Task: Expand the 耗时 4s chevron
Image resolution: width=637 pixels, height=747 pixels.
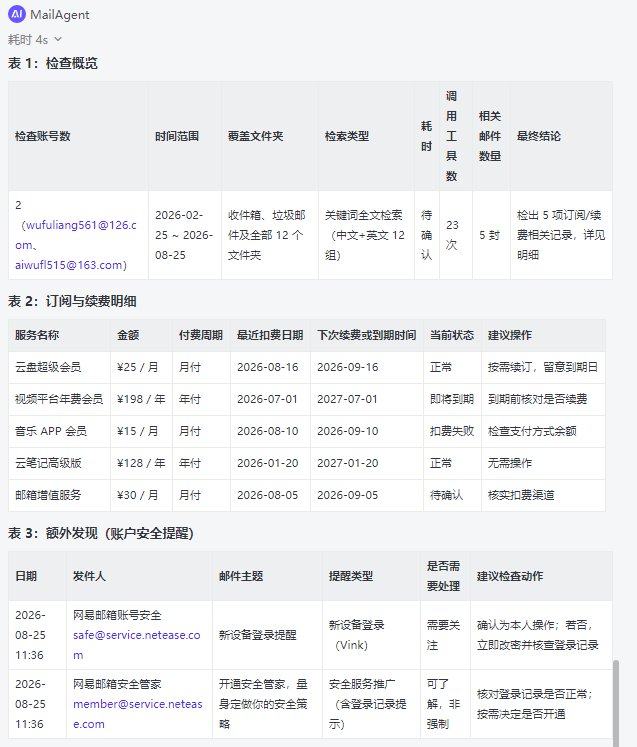Action: pyautogui.click(x=58, y=39)
